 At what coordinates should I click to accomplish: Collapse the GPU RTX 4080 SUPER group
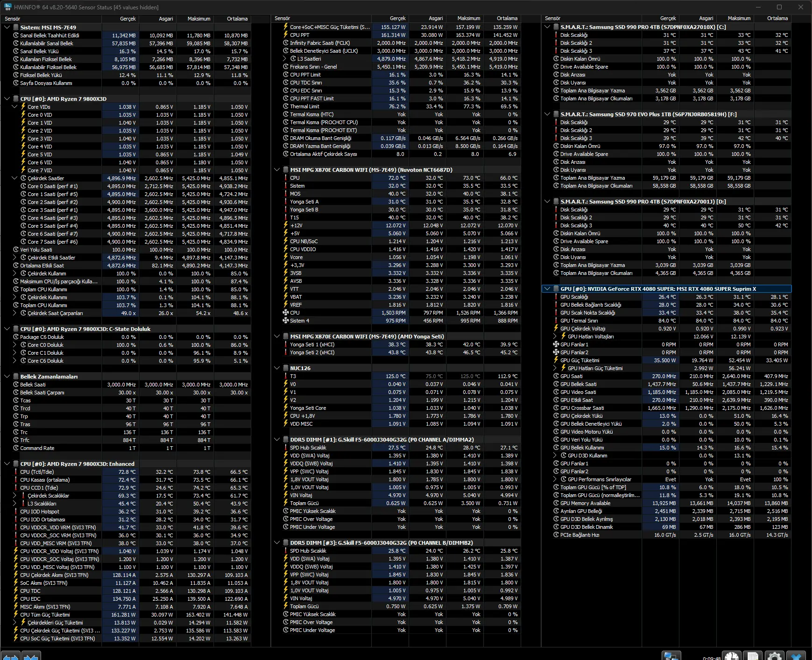[x=547, y=289]
